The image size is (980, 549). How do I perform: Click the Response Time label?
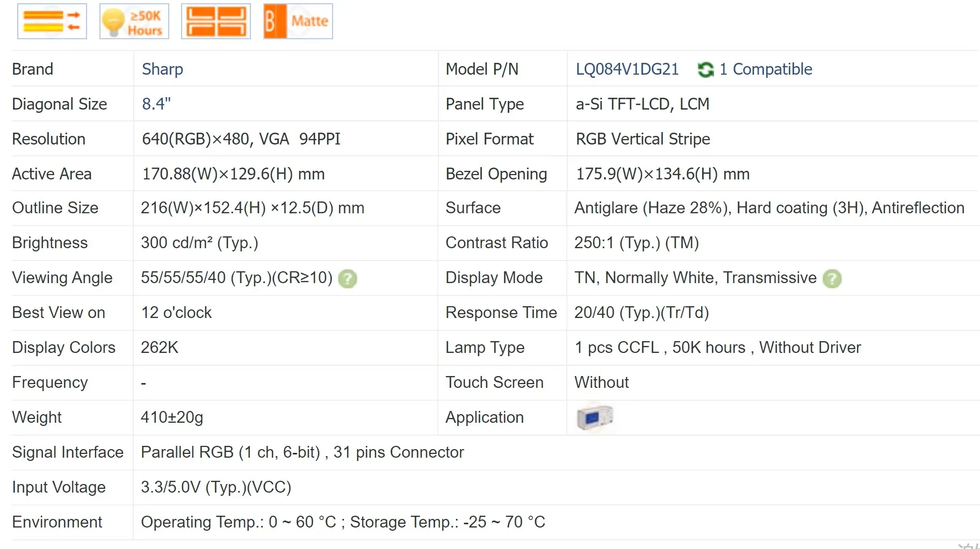click(x=501, y=313)
